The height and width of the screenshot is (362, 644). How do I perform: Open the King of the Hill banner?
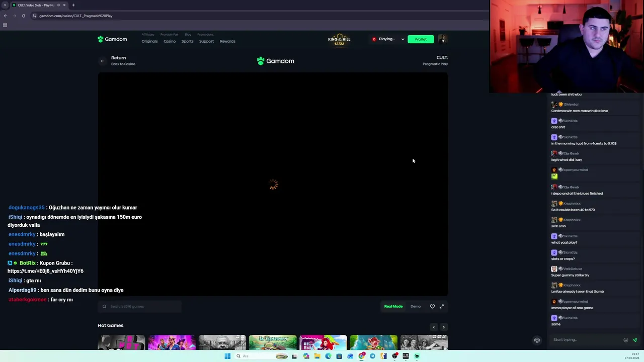click(x=339, y=40)
